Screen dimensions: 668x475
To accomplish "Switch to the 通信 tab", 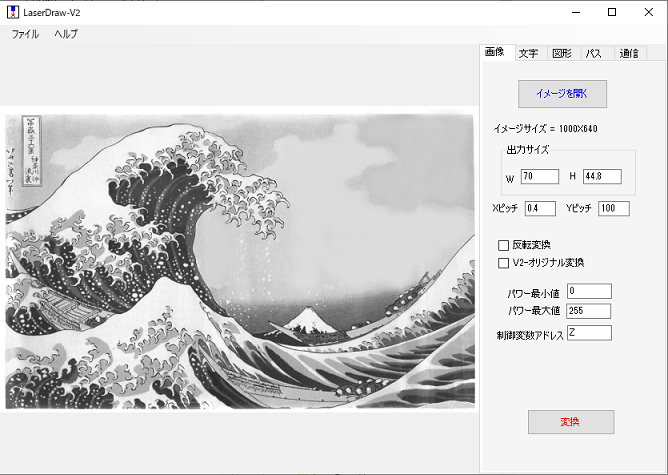I will pyautogui.click(x=629, y=54).
